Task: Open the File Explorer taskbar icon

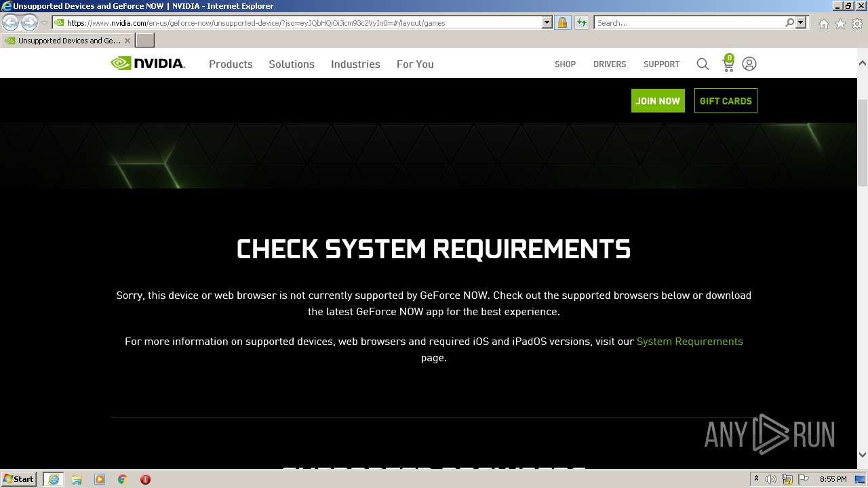Action: click(x=77, y=479)
